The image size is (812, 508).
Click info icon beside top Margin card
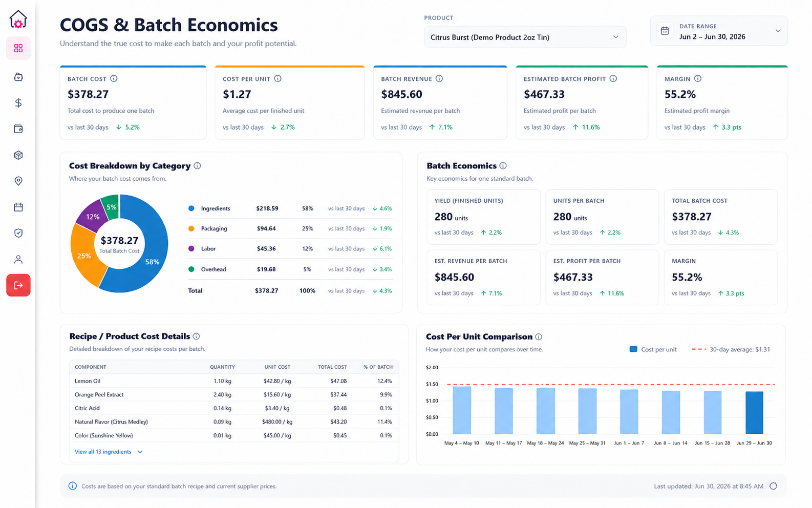point(698,79)
